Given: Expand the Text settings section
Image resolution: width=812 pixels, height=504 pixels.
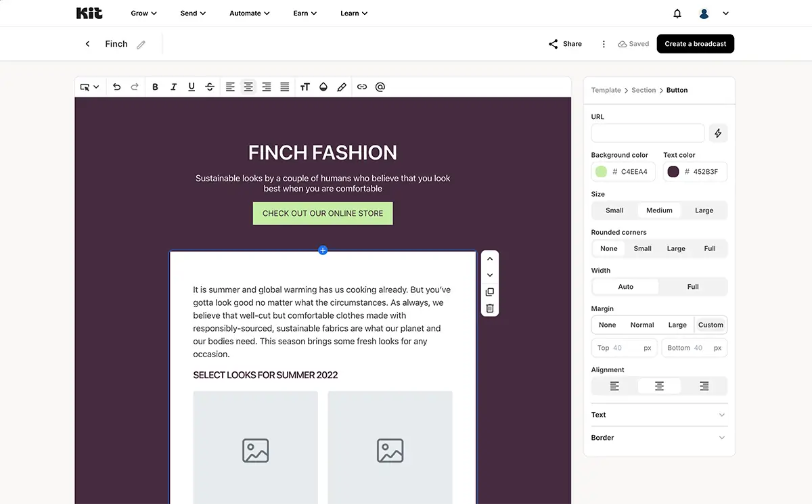Looking at the screenshot, I should (658, 414).
